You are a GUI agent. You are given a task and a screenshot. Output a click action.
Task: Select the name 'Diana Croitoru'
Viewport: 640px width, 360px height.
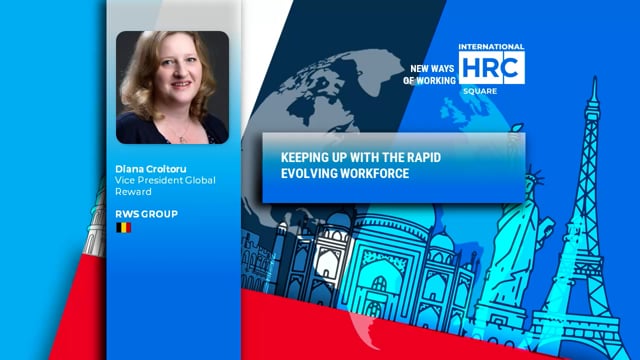(x=151, y=169)
